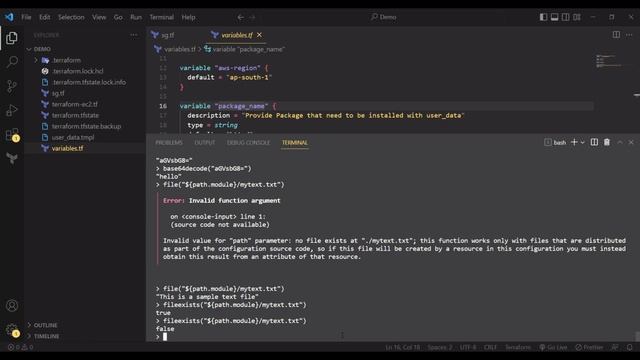Open errors and warnings status item

coord(20,347)
